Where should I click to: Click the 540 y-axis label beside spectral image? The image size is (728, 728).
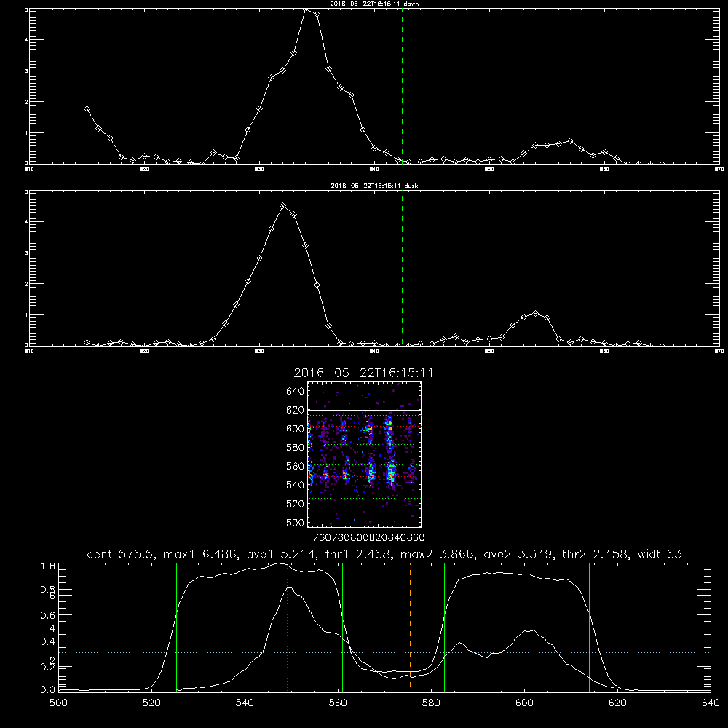[x=295, y=485]
